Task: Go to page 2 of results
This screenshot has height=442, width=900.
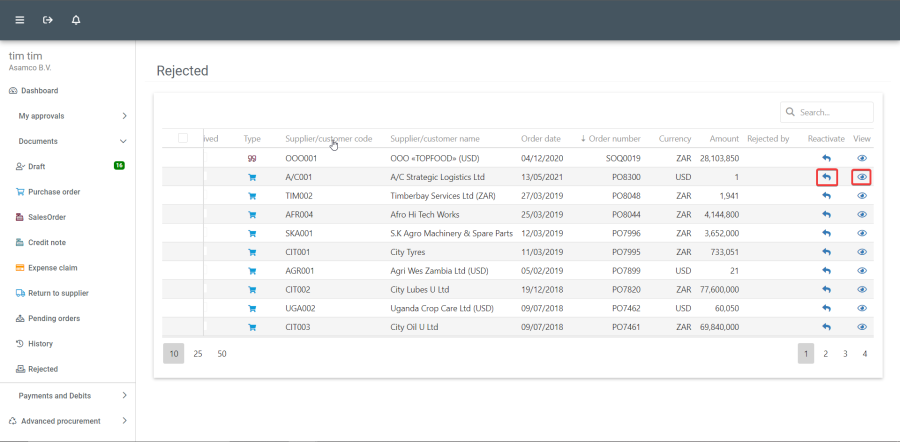Action: point(825,353)
